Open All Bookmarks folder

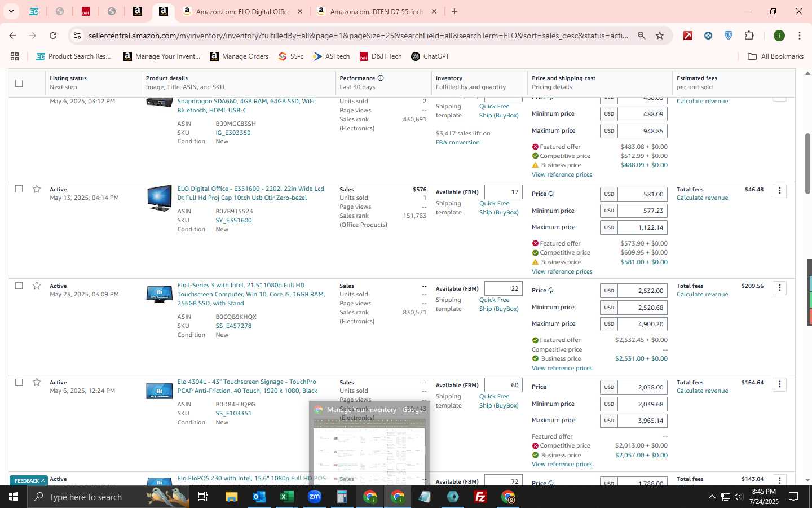[775, 56]
